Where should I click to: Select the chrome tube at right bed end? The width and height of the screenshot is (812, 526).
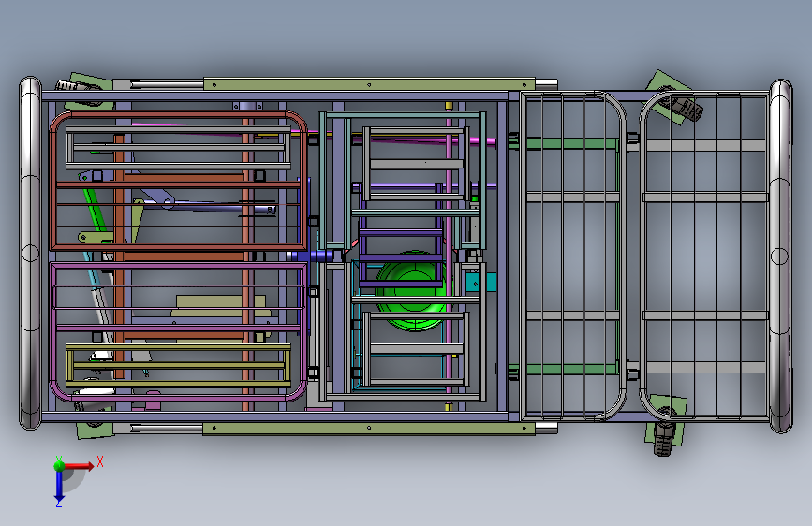coord(780,256)
